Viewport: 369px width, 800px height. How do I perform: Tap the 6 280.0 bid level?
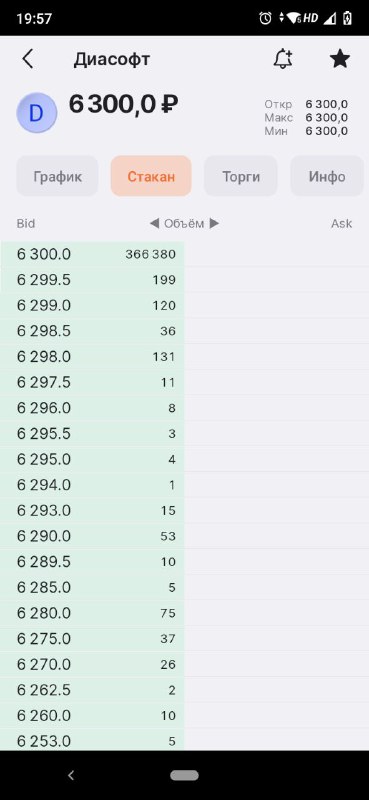[x=184, y=613]
